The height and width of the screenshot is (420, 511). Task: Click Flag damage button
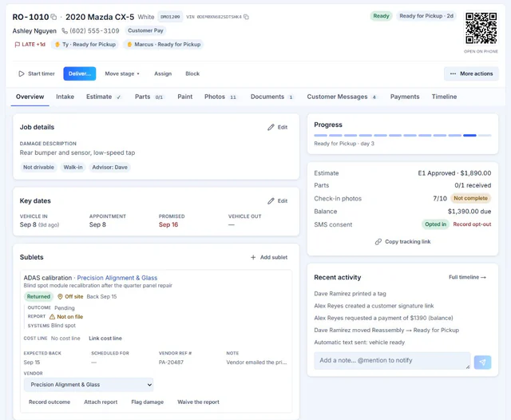147,402
